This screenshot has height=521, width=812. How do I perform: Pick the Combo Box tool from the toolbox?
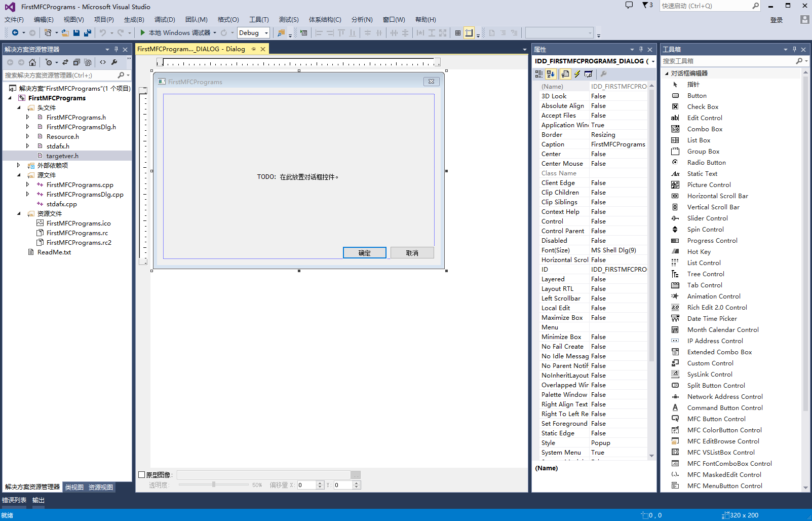pyautogui.click(x=704, y=129)
